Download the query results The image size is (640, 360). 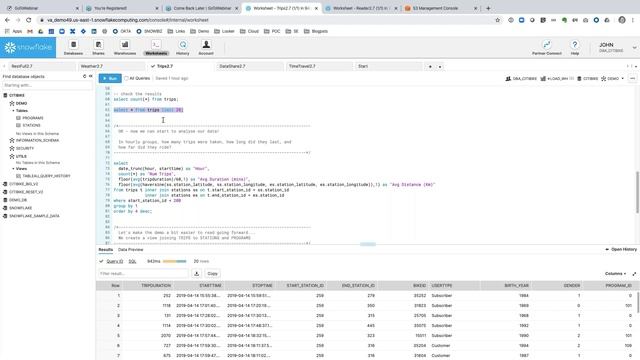197,273
